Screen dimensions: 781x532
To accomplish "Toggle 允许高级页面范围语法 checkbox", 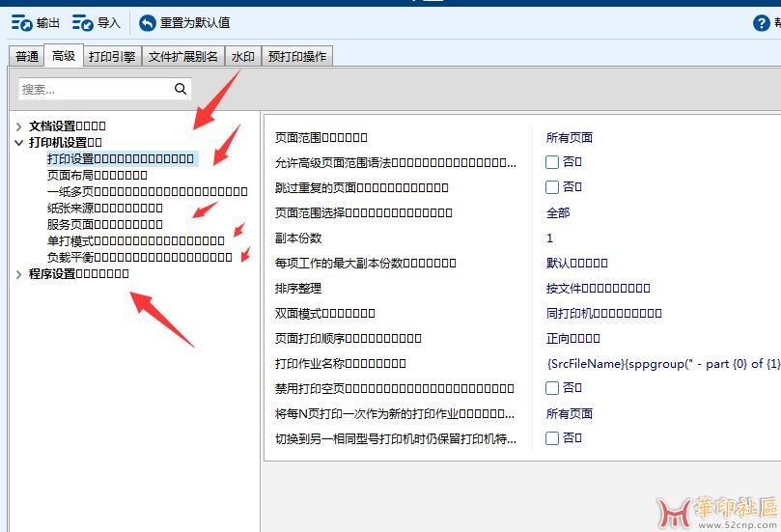I will 552,162.
